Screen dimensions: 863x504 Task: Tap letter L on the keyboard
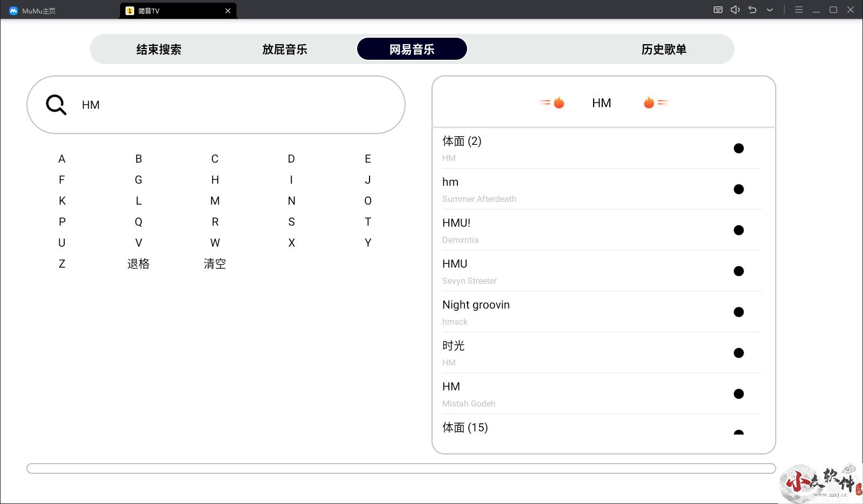tap(138, 201)
